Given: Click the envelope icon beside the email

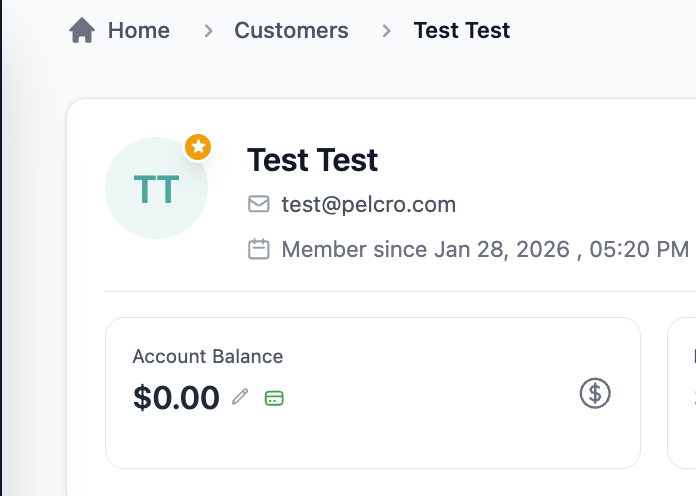Looking at the screenshot, I should point(259,205).
